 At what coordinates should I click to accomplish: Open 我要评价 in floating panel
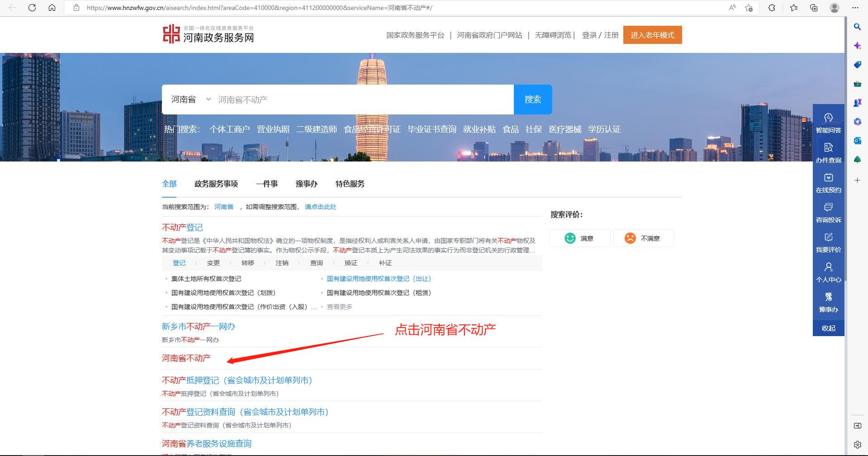coord(828,242)
